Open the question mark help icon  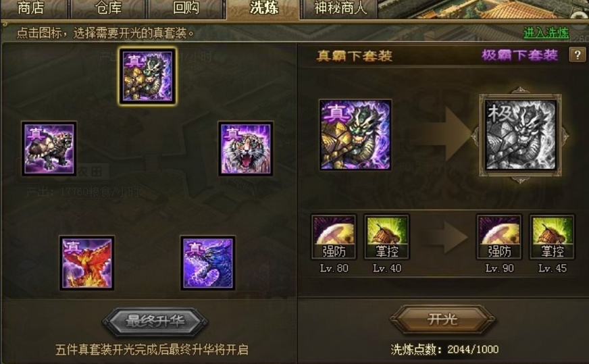coord(578,55)
